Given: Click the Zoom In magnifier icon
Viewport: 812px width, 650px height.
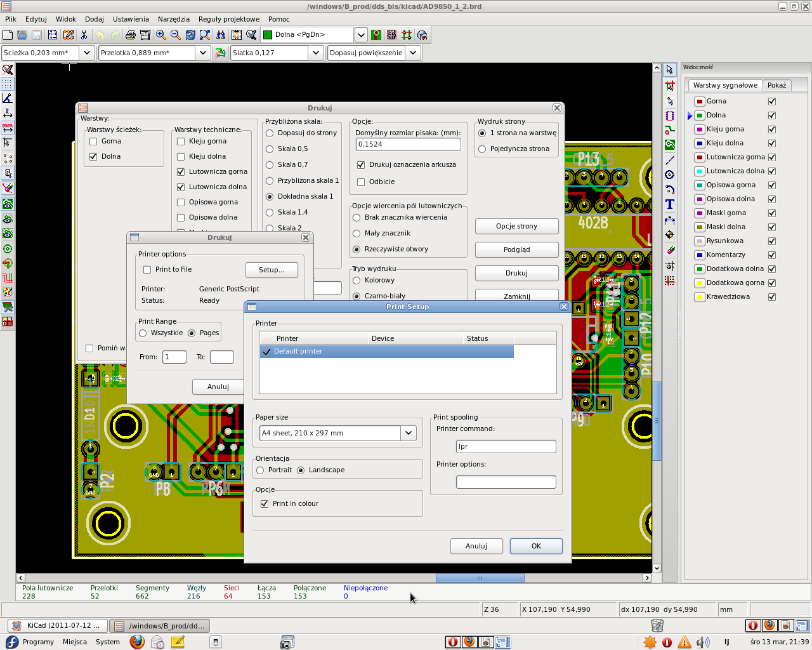Looking at the screenshot, I should coord(161,35).
